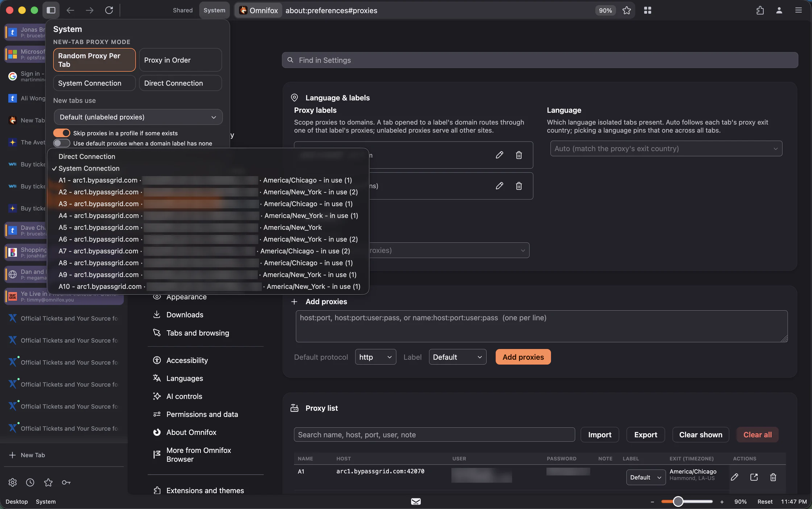The image size is (812, 509).
Task: Zoom out with the minus icon
Action: tap(652, 502)
